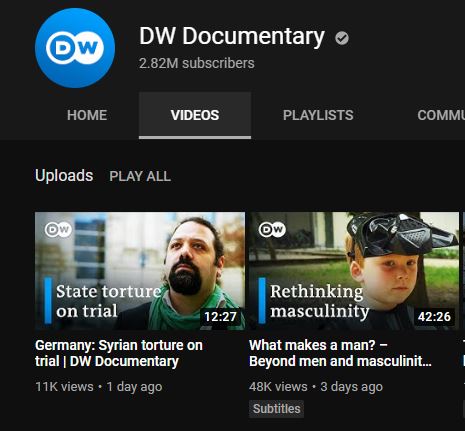The width and height of the screenshot is (465, 431).
Task: Open the partially visible COMMUNITY tab
Action: 441,115
